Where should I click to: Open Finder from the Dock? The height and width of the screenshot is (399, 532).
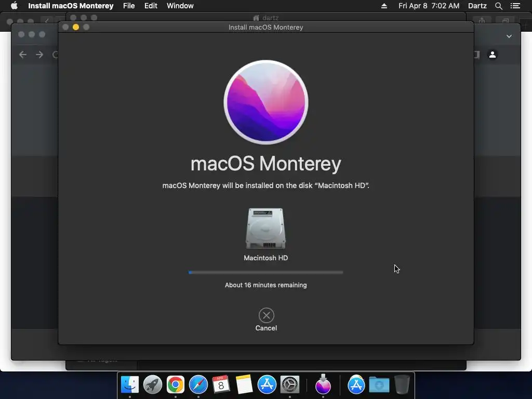(x=129, y=385)
